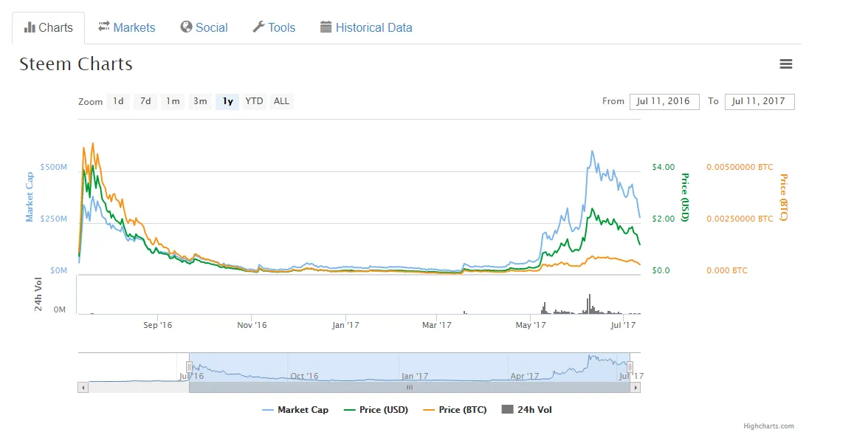This screenshot has width=868, height=438.
Task: Click the vertical Price (BTC) axis title
Action: click(x=783, y=198)
